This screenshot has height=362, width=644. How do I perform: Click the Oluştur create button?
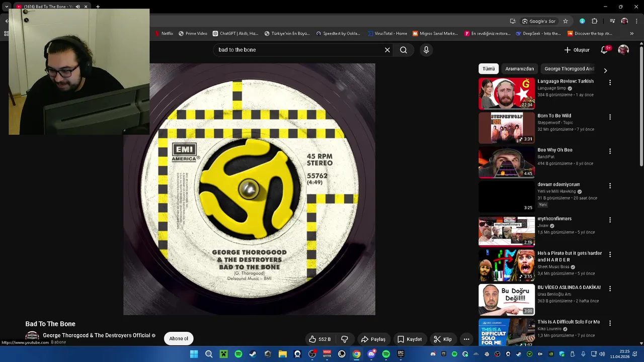(x=577, y=50)
